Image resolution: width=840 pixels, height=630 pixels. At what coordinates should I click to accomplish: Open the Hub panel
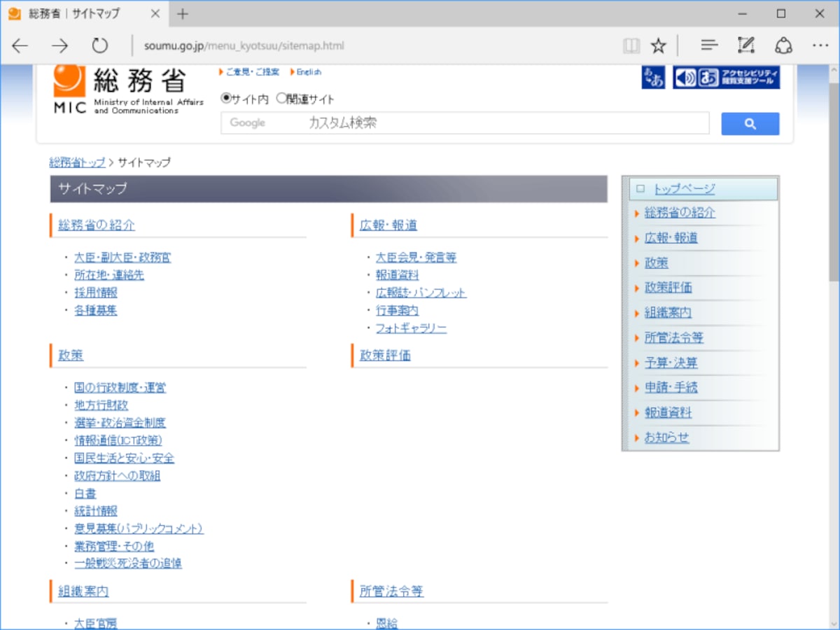[710, 46]
